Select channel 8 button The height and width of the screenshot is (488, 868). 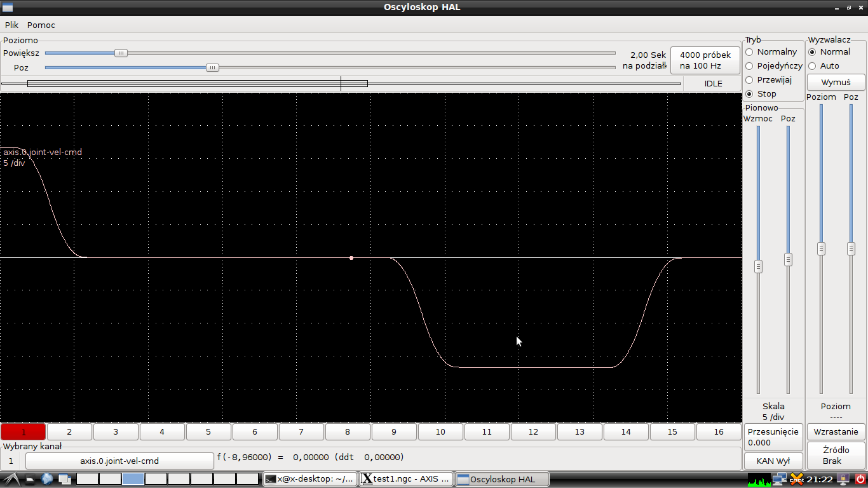348,431
